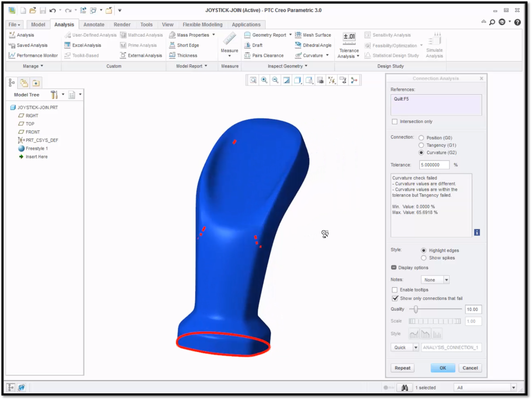Open the Mass Properties dropdown arrow
Image resolution: width=532 pixels, height=400 pixels.
(x=213, y=35)
